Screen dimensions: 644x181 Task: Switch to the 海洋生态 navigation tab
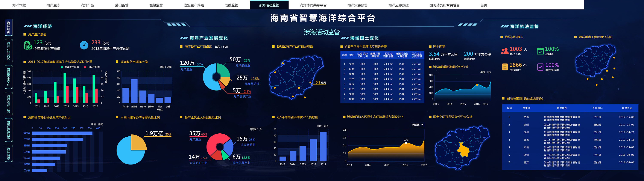pyautogui.click(x=53, y=5)
